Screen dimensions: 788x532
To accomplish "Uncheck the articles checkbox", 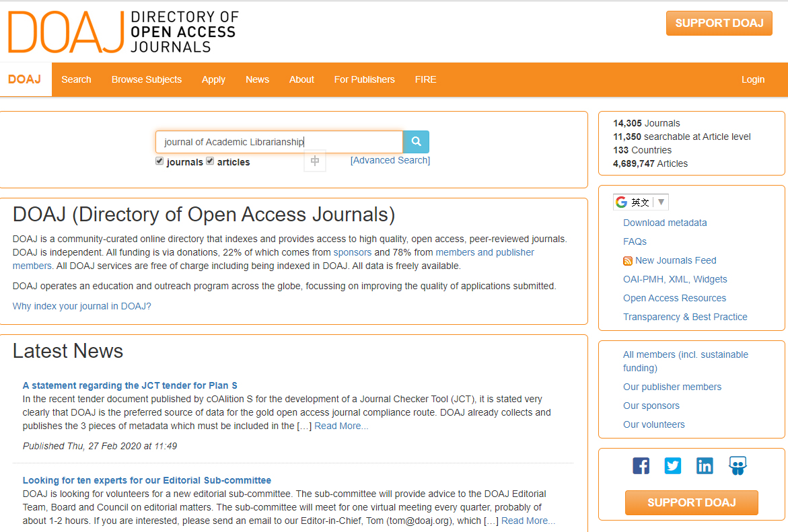I will click(x=210, y=161).
